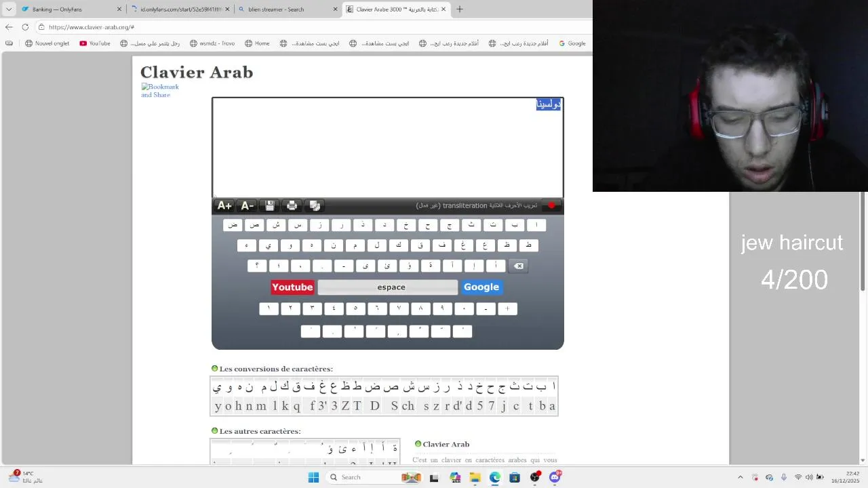
Task: Open Microsoft Store from taskbar
Action: coord(515,477)
